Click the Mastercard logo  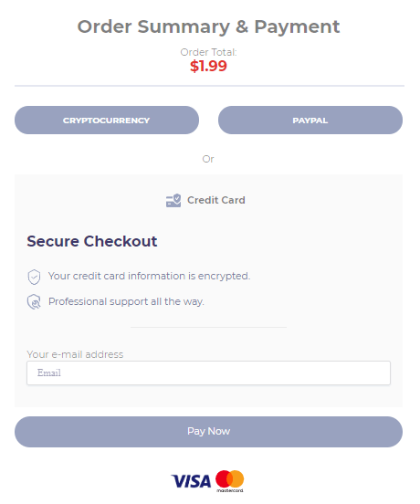[229, 481]
